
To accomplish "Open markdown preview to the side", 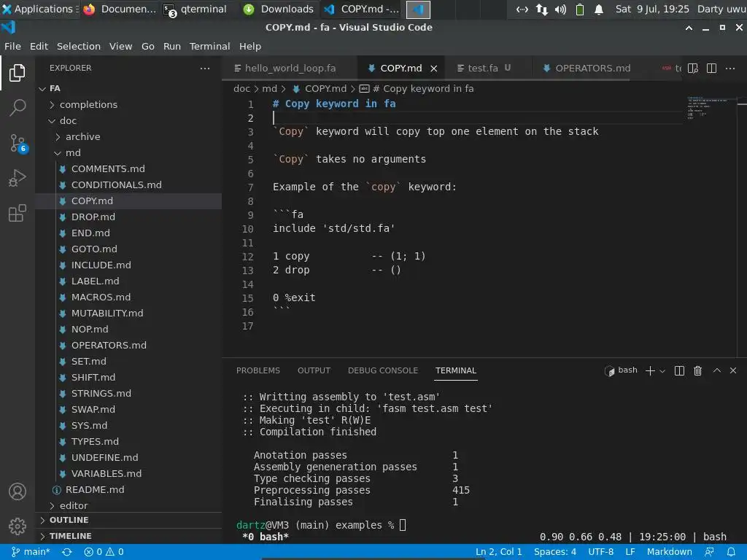I will pos(693,68).
